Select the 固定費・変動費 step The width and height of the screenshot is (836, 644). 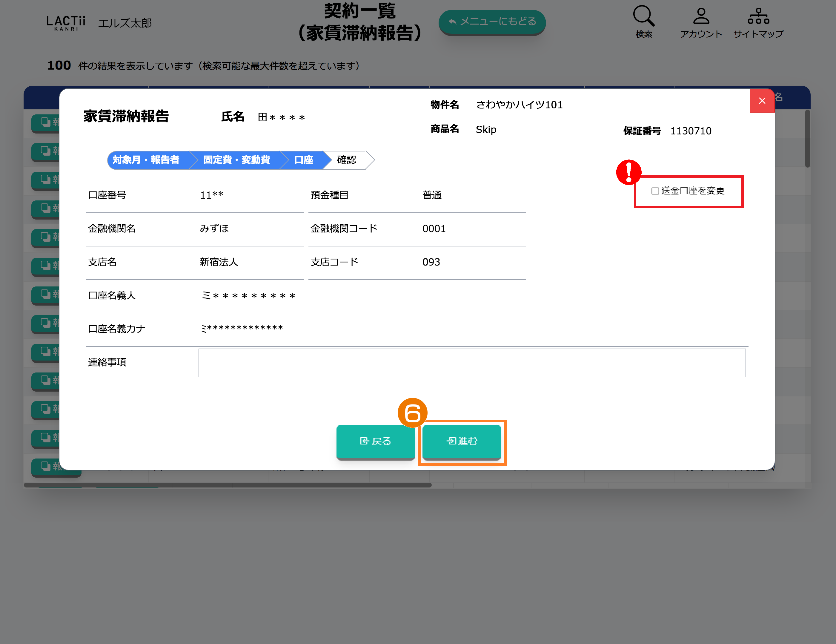(236, 160)
